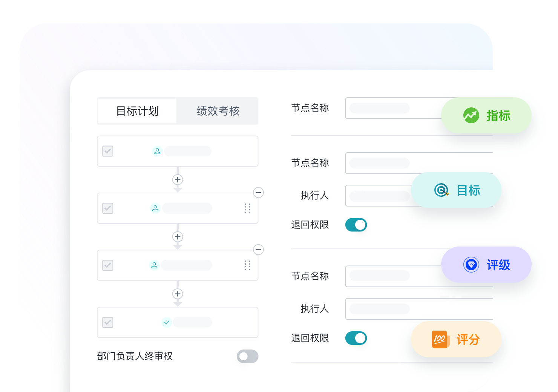Enable the 部门负责人终审权 toggle
558x392 pixels.
click(x=247, y=356)
